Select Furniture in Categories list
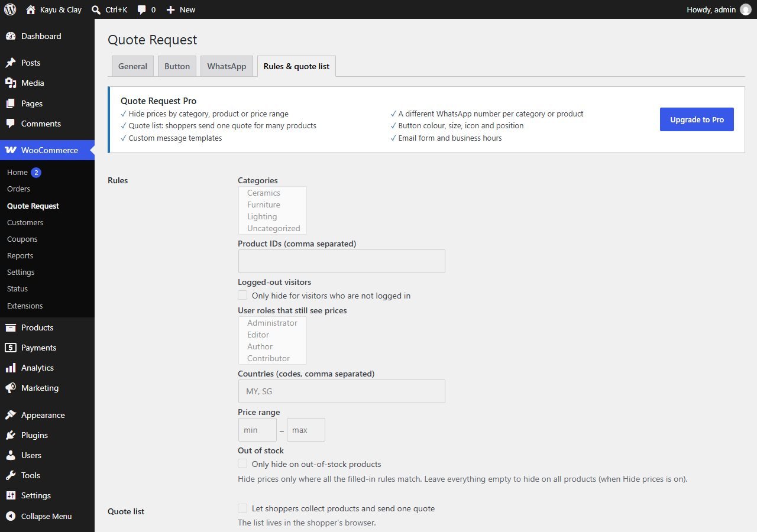Image resolution: width=757 pixels, height=532 pixels. click(x=273, y=205)
